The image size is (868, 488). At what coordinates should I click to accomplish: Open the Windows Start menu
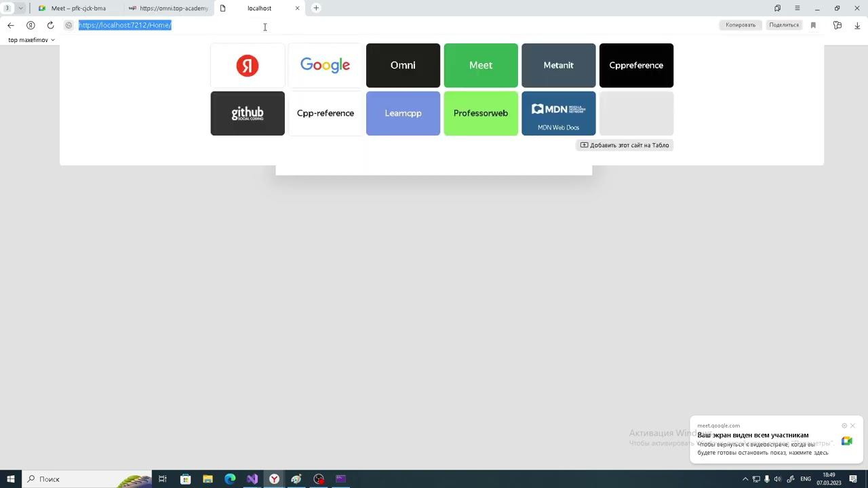tap(10, 479)
